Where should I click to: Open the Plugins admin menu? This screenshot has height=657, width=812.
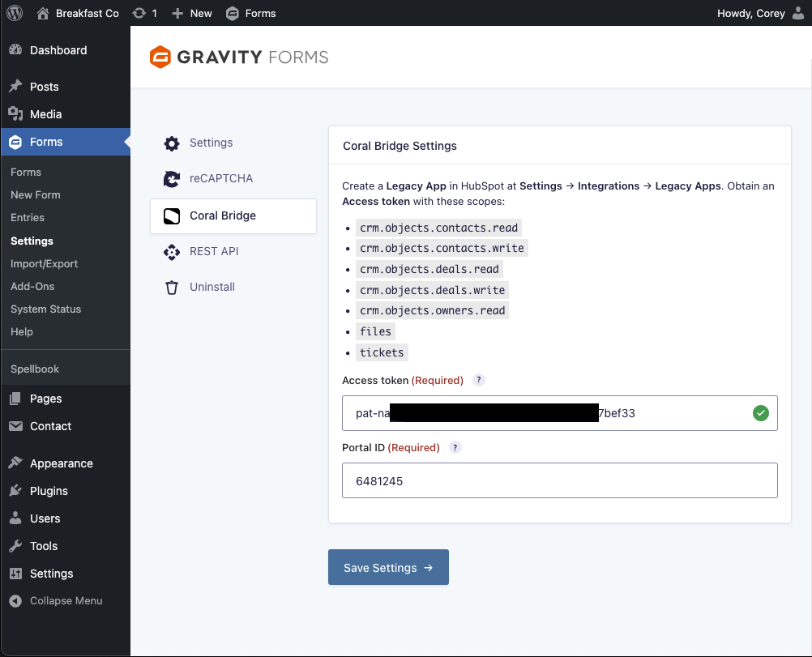coord(49,491)
